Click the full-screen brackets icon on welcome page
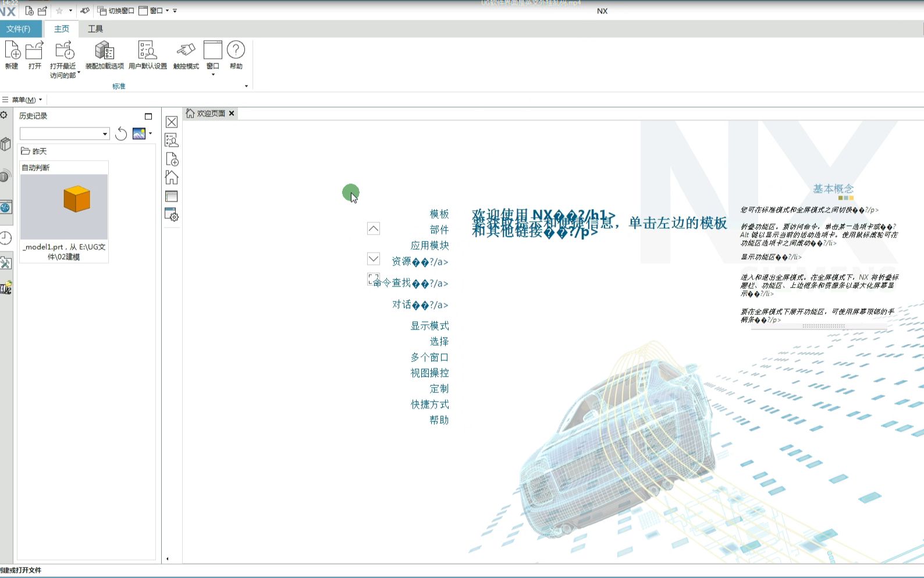The image size is (924, 578). pyautogui.click(x=373, y=279)
